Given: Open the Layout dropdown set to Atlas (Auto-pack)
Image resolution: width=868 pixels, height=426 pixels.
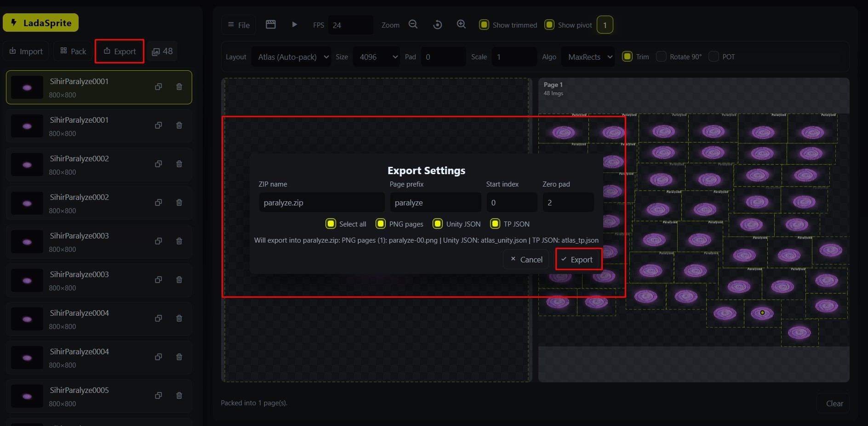Looking at the screenshot, I should tap(291, 57).
